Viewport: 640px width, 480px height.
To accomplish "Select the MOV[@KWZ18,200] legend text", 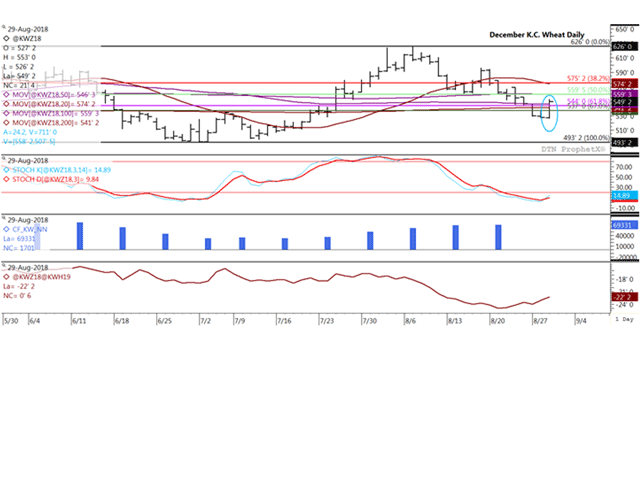I will point(56,123).
